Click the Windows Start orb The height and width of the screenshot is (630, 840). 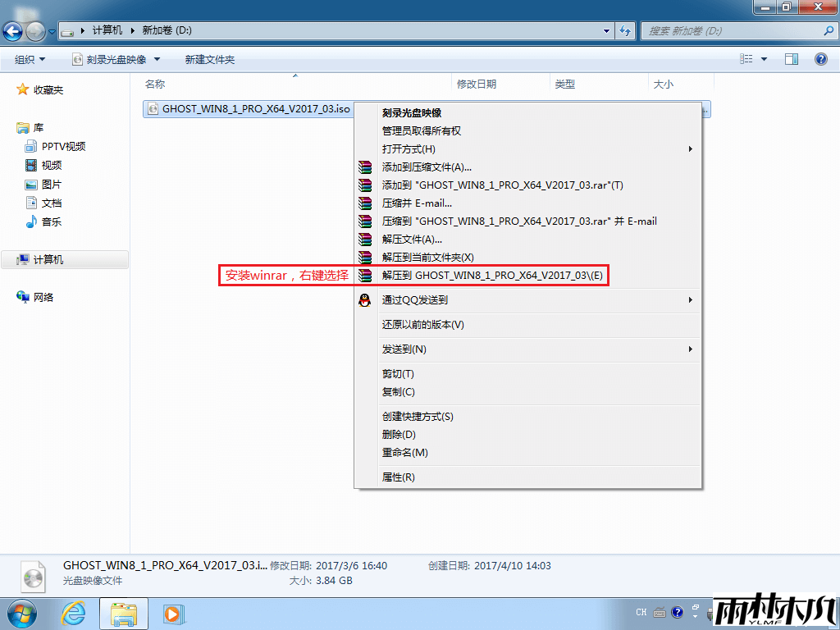click(x=22, y=613)
